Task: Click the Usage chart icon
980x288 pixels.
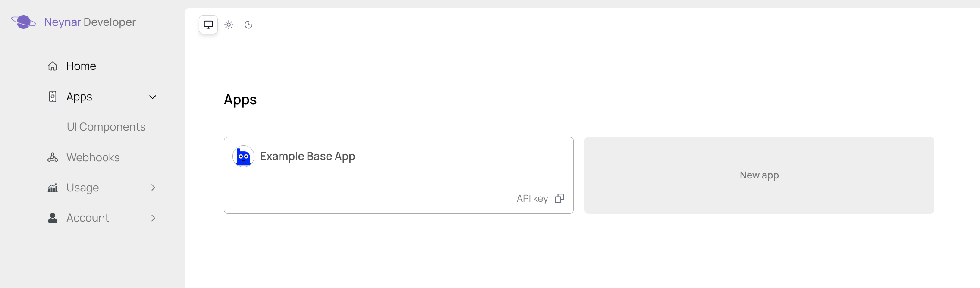Action: [x=53, y=187]
